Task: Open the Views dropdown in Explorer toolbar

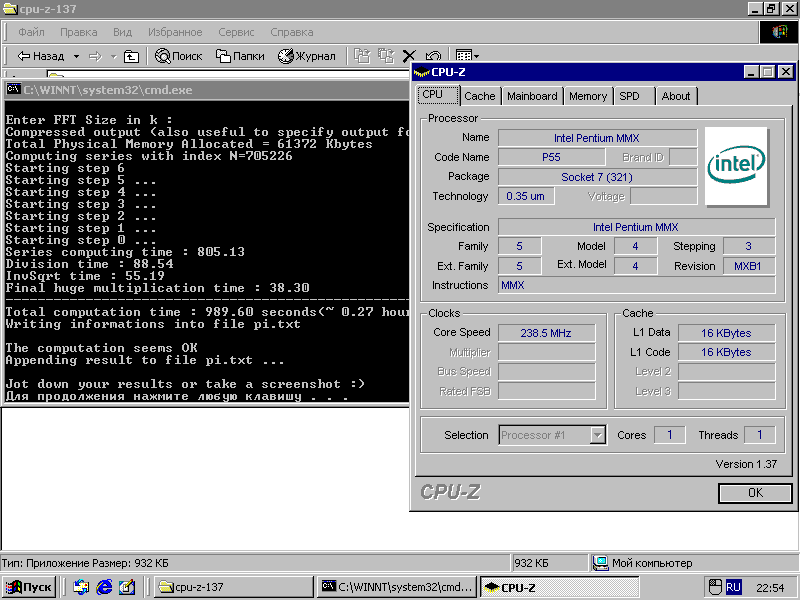Action: (467, 56)
